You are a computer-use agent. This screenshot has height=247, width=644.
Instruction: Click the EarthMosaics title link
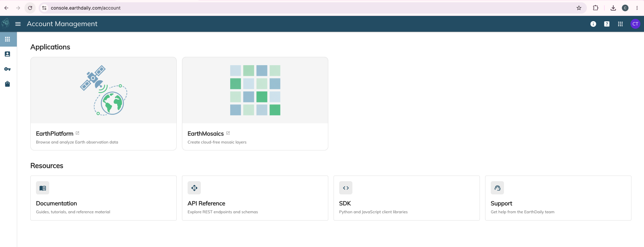click(205, 134)
